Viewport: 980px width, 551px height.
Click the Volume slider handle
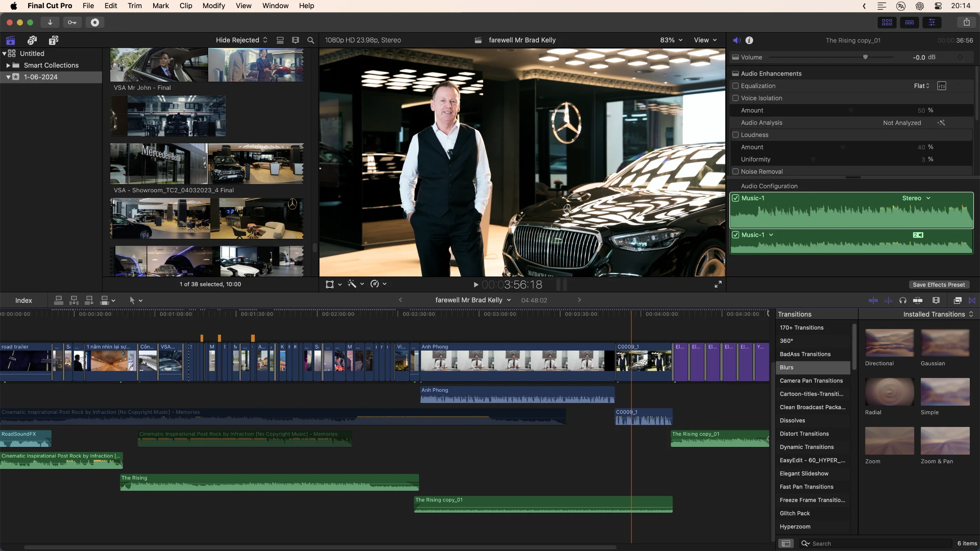pyautogui.click(x=865, y=57)
